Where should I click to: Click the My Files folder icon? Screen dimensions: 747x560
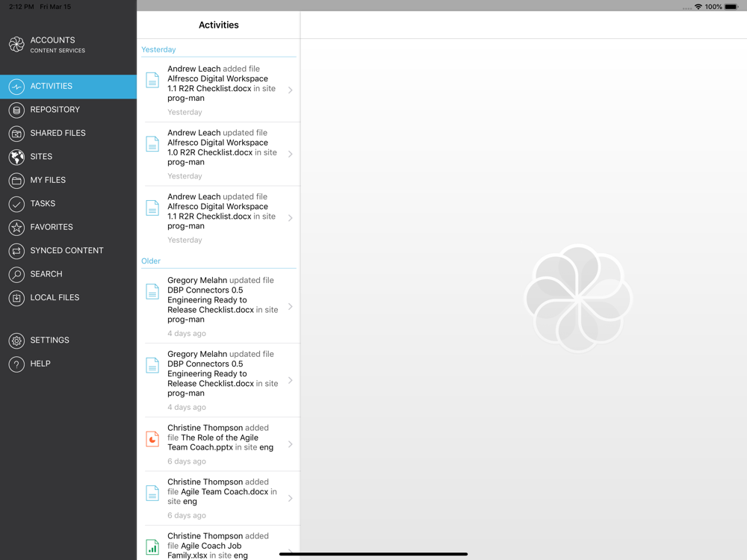pyautogui.click(x=16, y=181)
